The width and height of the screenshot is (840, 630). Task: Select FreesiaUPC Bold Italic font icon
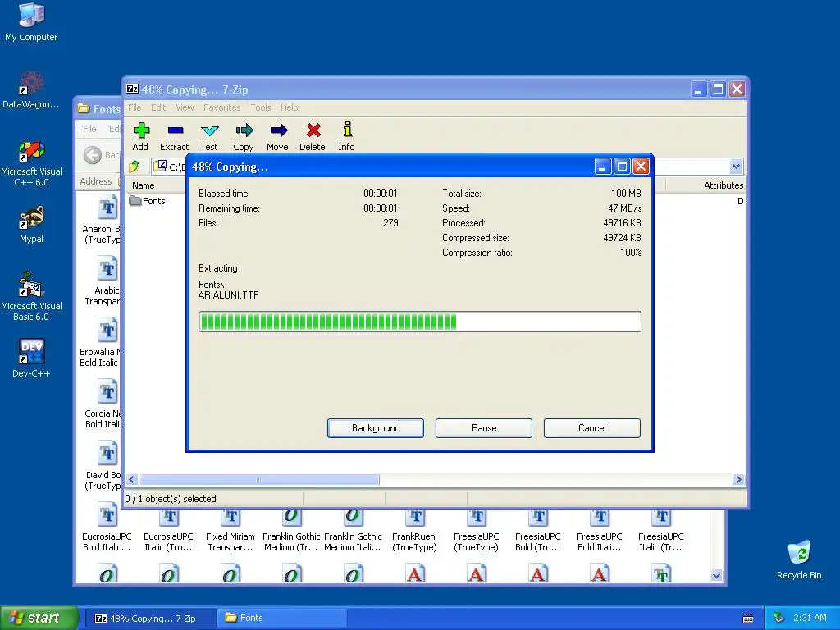point(599,531)
